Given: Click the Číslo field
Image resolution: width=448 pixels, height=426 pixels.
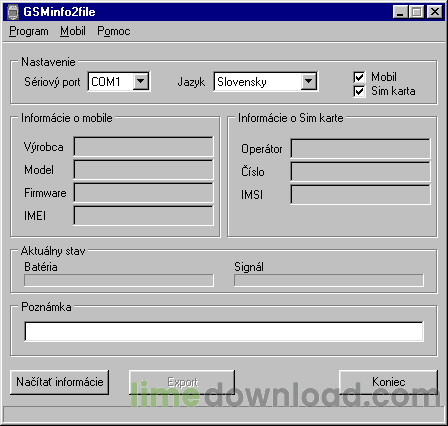Looking at the screenshot, I should (360, 172).
